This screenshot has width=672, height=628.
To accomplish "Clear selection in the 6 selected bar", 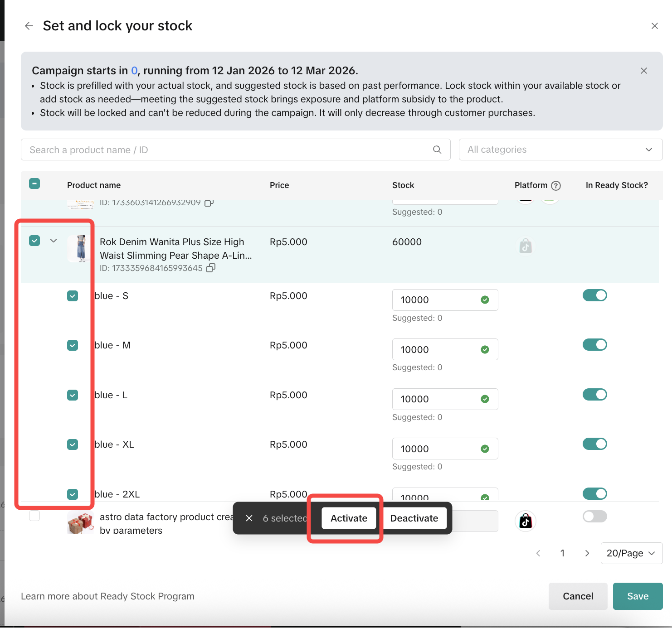I will tap(249, 518).
